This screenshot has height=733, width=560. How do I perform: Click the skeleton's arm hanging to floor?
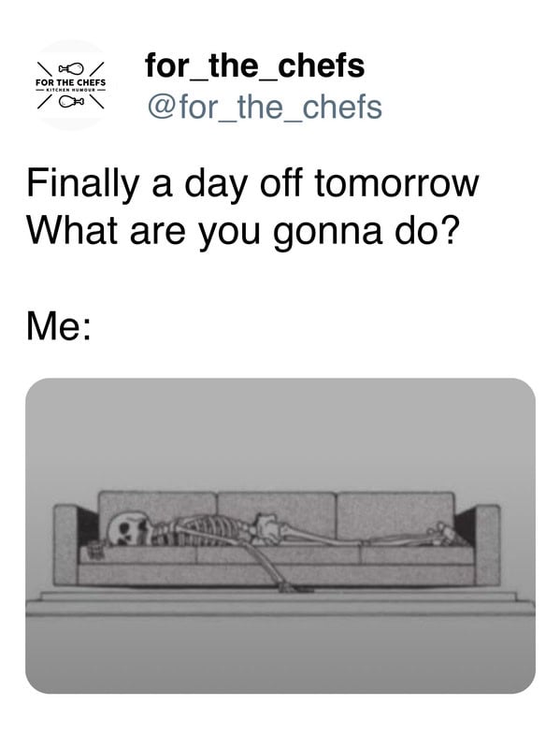click(x=271, y=567)
